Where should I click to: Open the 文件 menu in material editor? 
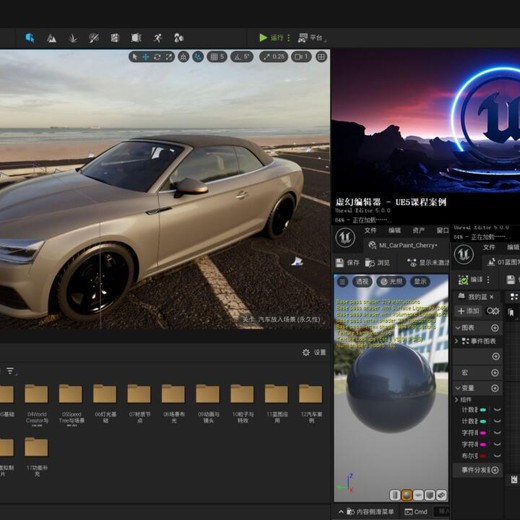370,231
